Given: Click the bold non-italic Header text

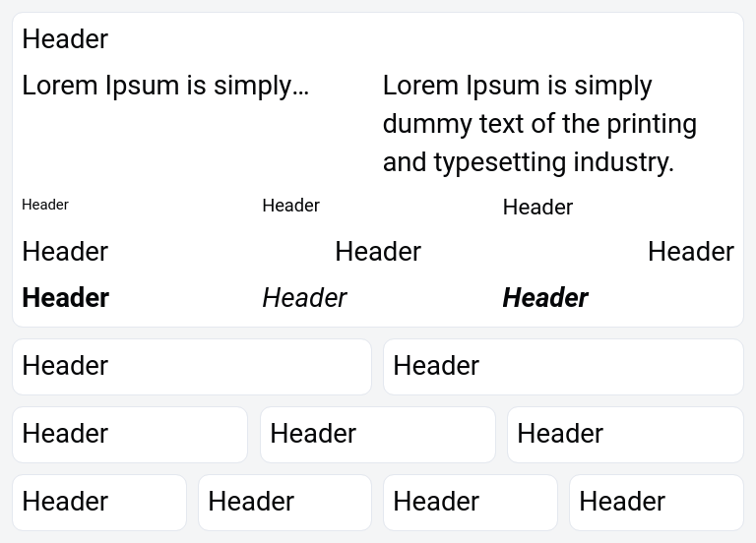Looking at the screenshot, I should [x=66, y=298].
